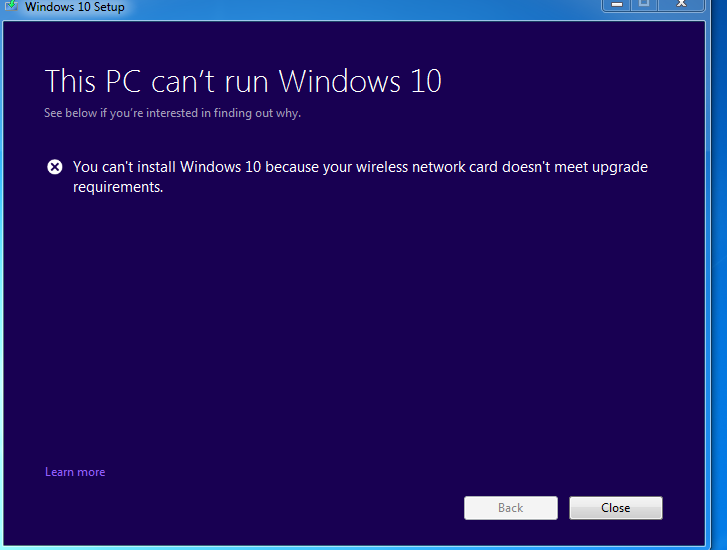Image resolution: width=727 pixels, height=550 pixels.
Task: Click the wireless network card error message
Action: click(x=360, y=177)
